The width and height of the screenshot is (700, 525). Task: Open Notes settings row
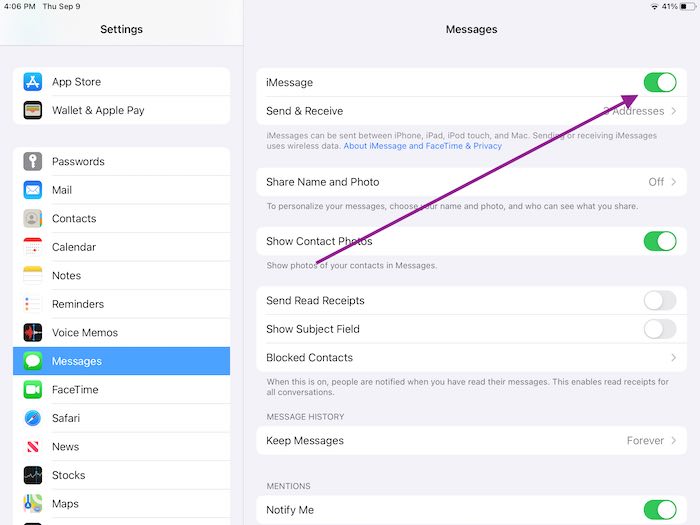[x=121, y=275]
